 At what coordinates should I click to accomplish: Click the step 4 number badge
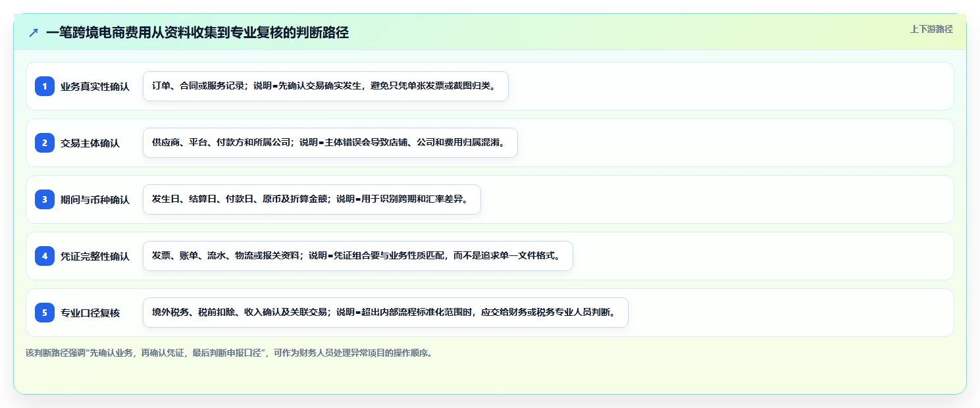tap(45, 256)
